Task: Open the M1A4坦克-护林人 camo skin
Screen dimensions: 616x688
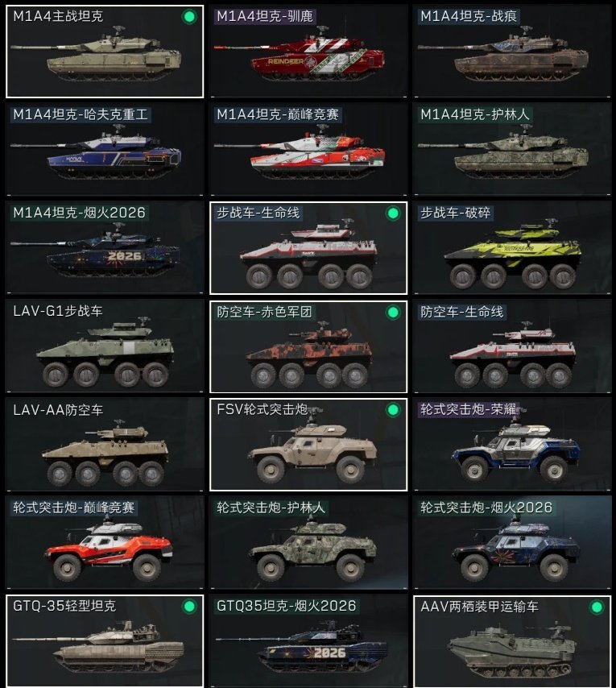Action: click(x=512, y=149)
